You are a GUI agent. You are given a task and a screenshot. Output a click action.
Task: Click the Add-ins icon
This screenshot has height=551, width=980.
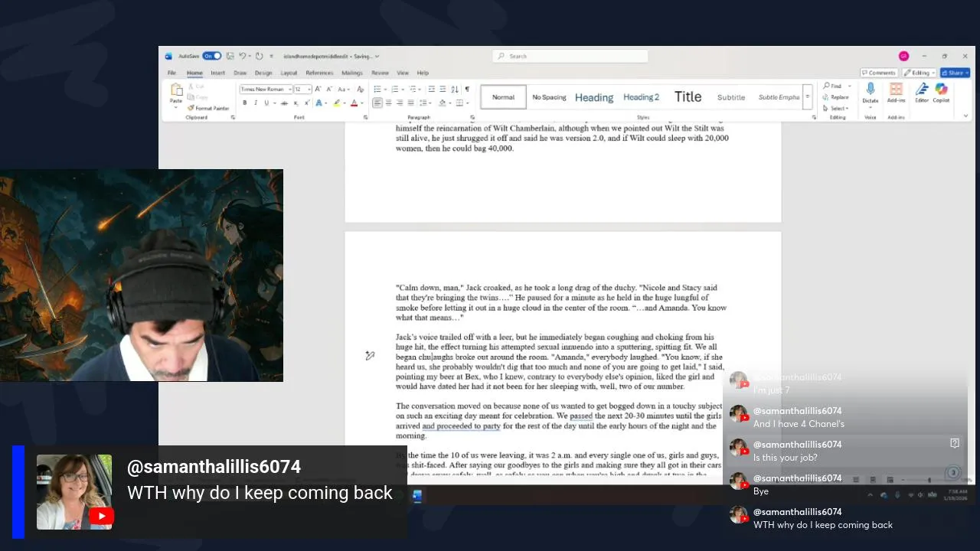pyautogui.click(x=896, y=89)
